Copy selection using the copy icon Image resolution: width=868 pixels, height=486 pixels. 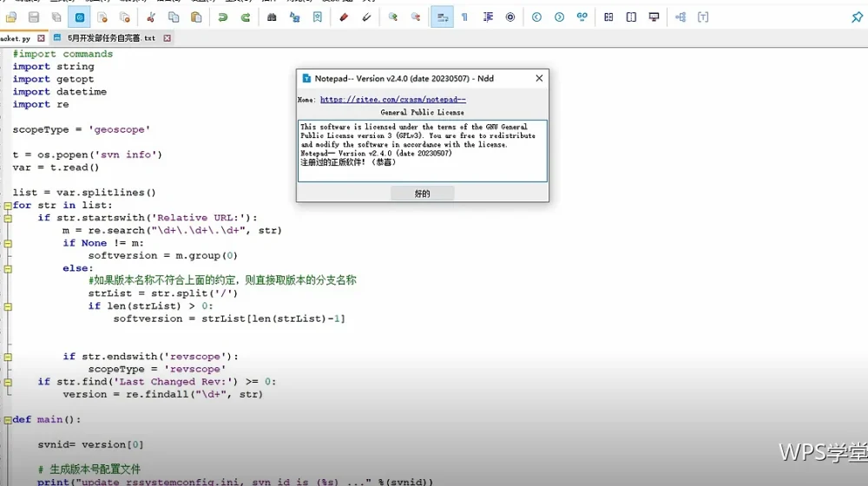pyautogui.click(x=174, y=17)
